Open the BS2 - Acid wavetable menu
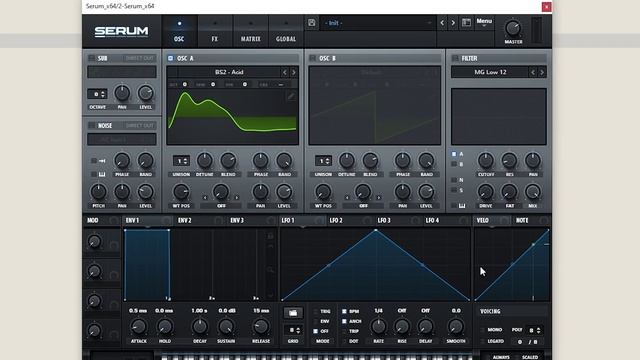This screenshot has width=640, height=360. pyautogui.click(x=229, y=72)
